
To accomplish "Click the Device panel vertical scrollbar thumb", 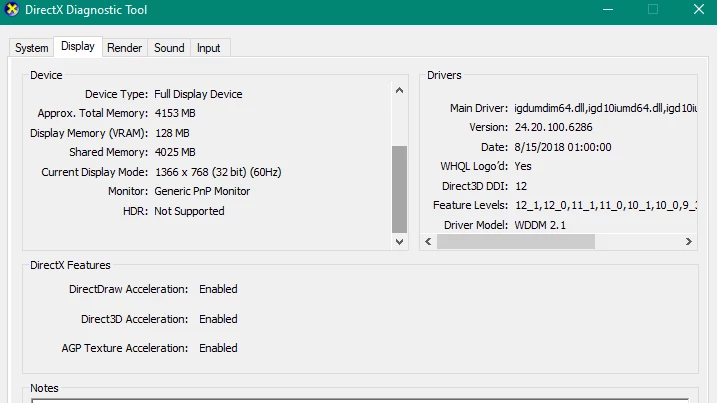I will tap(399, 189).
